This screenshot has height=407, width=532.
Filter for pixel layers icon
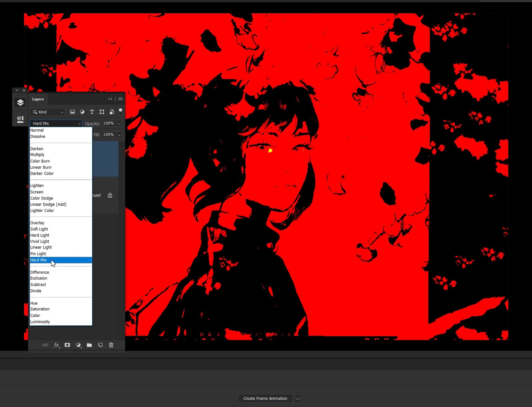click(x=72, y=112)
